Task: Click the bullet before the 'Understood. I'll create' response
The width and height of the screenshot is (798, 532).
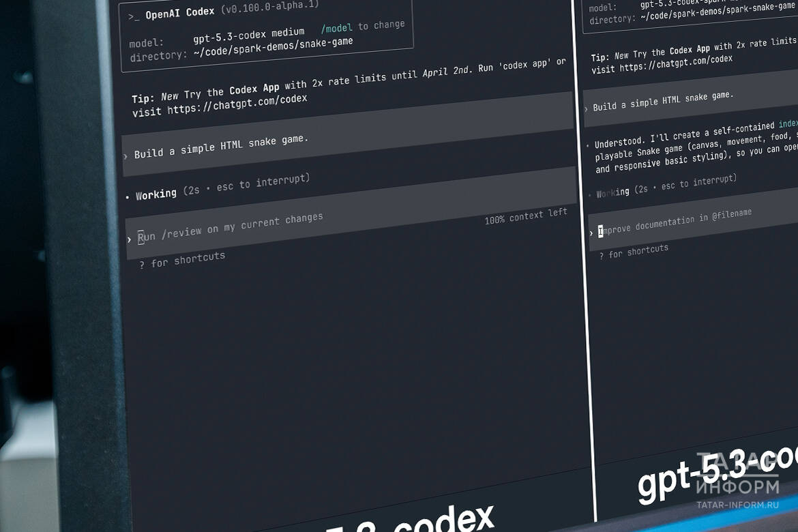Action: (588, 145)
